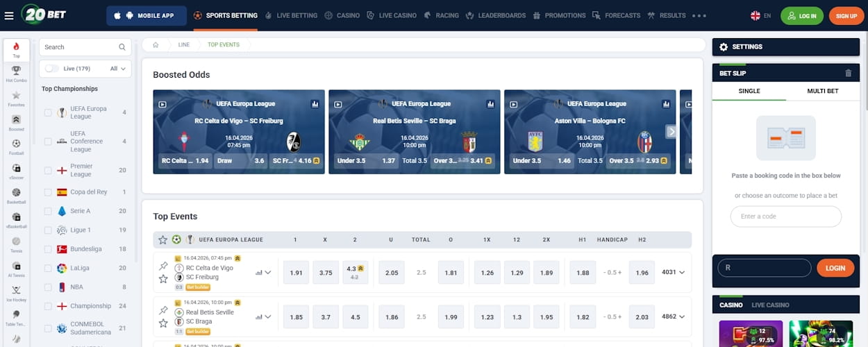Click the Mobile App button

coord(147,15)
